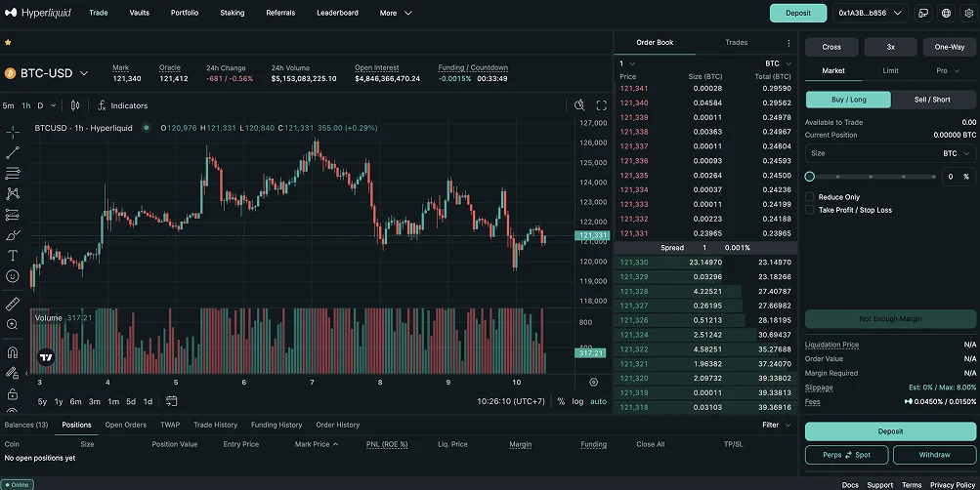The width and height of the screenshot is (980, 490).
Task: Toggle Perps / Spot transfer button
Action: click(846, 455)
